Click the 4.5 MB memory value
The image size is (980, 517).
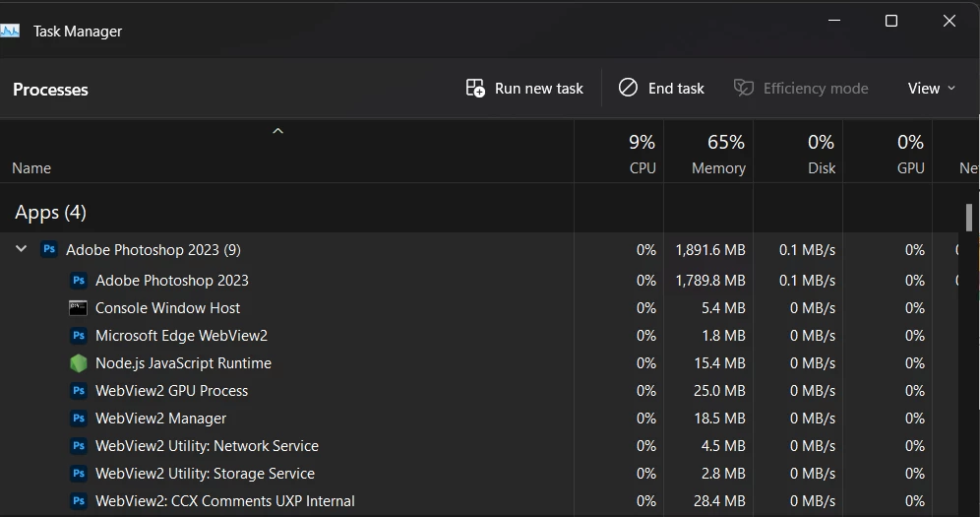(x=723, y=446)
